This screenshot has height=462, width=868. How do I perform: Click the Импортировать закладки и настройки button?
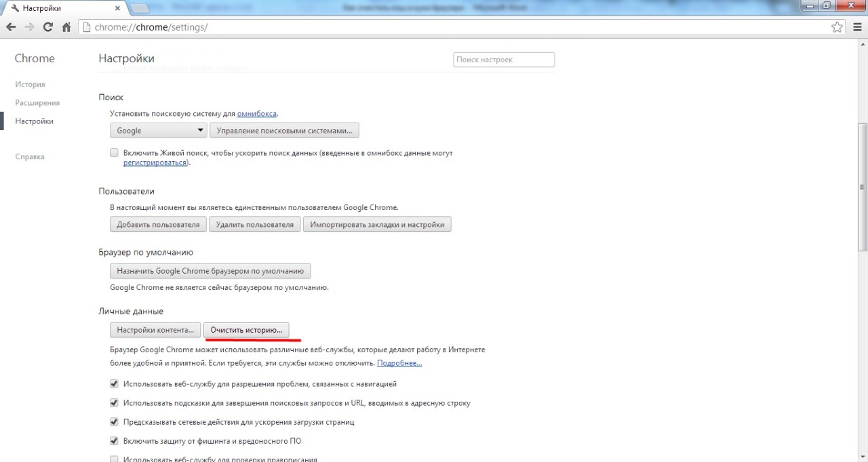click(377, 224)
